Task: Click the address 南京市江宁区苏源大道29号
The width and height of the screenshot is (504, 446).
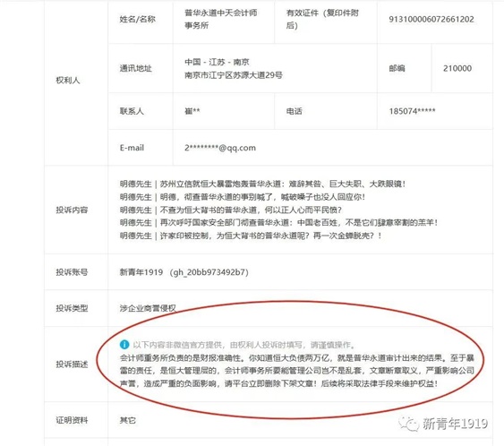Action: pyautogui.click(x=234, y=75)
